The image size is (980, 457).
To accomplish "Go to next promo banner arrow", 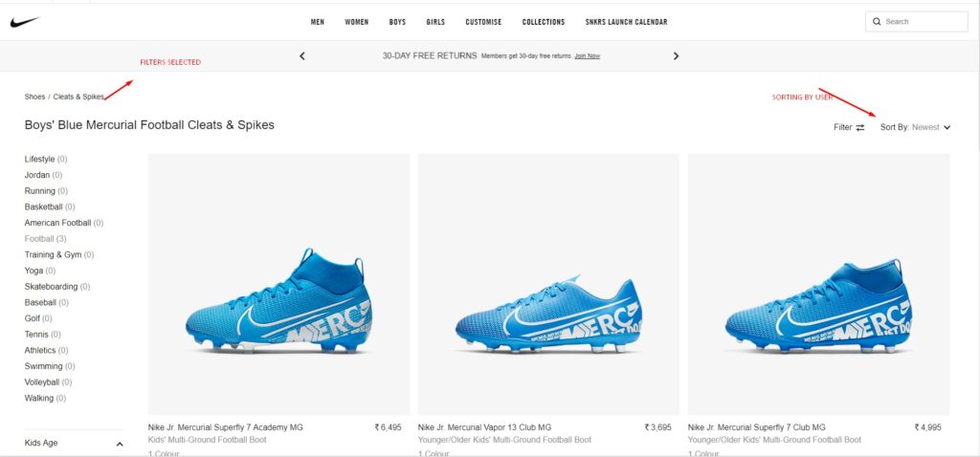I will tap(676, 55).
